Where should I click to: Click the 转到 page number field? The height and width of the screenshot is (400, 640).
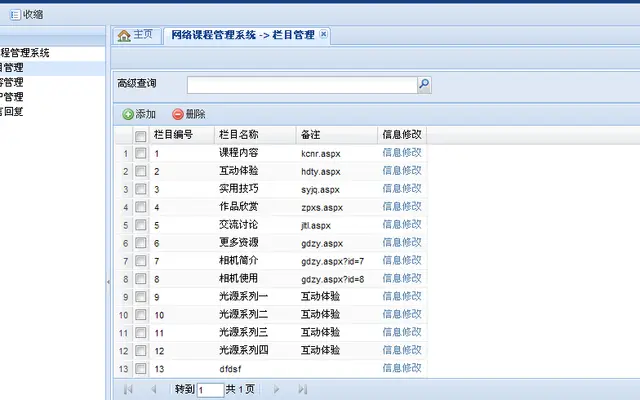coord(210,390)
